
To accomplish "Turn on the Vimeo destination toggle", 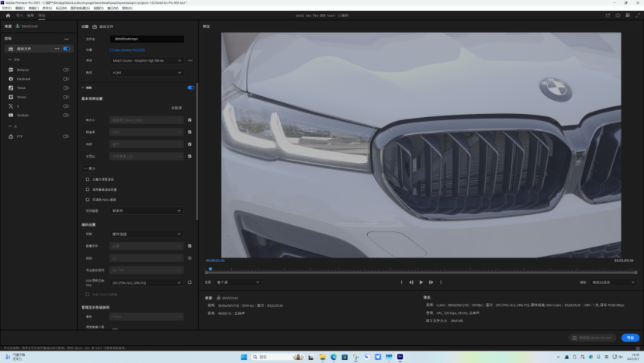I will [66, 98].
